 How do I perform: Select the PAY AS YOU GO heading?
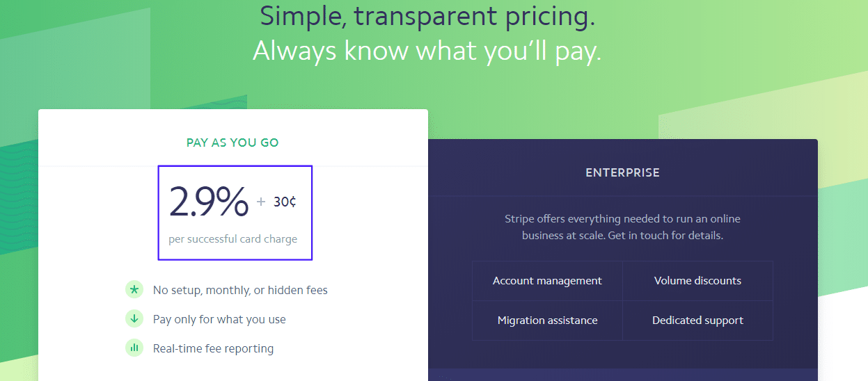(x=232, y=143)
